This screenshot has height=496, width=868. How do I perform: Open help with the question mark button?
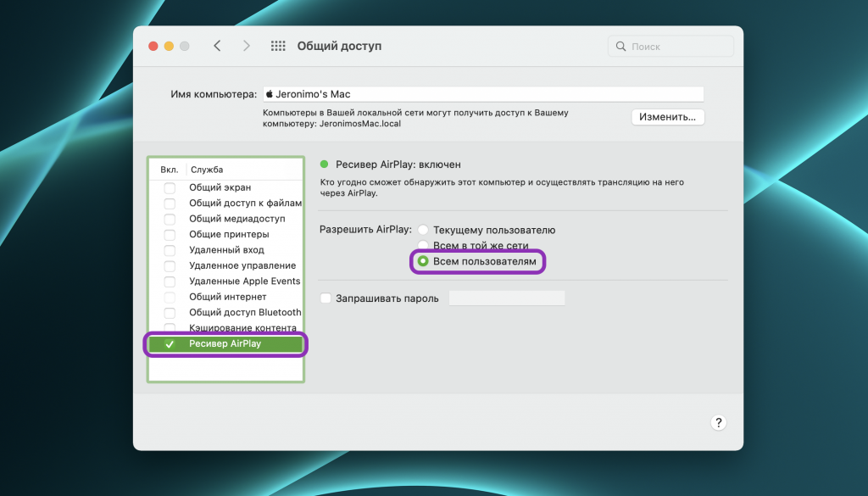click(x=718, y=423)
